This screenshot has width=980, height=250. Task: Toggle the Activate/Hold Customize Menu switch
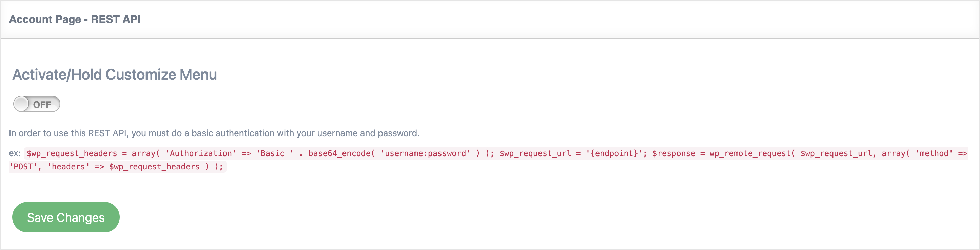(37, 104)
